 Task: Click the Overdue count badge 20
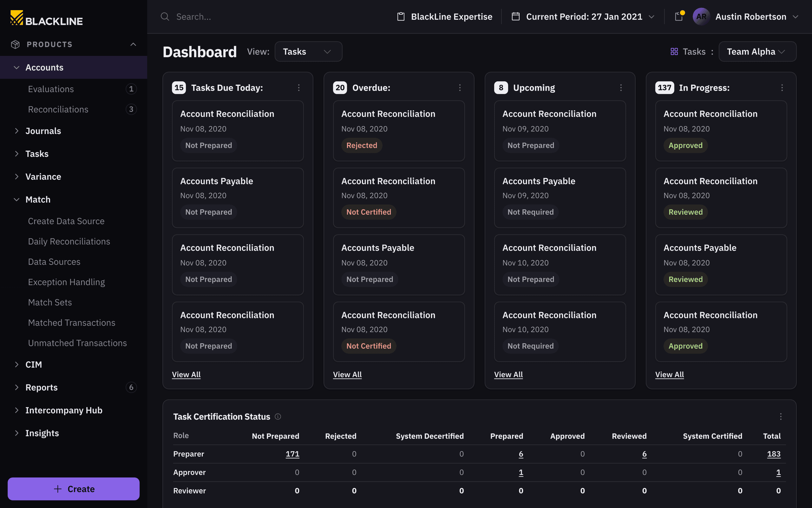(x=340, y=88)
